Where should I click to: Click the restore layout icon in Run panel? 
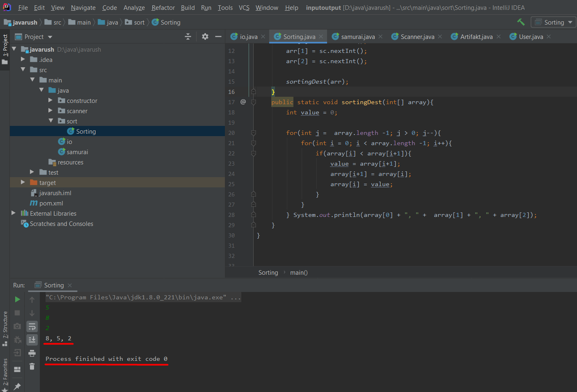[x=17, y=369]
